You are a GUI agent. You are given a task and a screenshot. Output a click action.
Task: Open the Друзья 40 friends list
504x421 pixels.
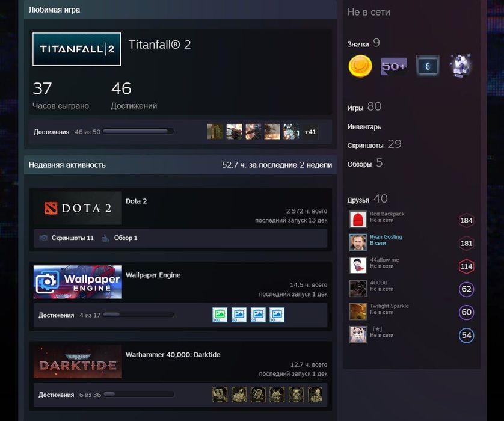click(x=367, y=199)
